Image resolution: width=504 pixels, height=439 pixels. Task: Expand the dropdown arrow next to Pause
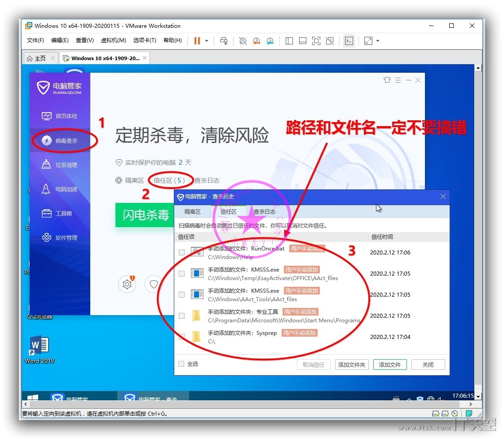pos(207,41)
